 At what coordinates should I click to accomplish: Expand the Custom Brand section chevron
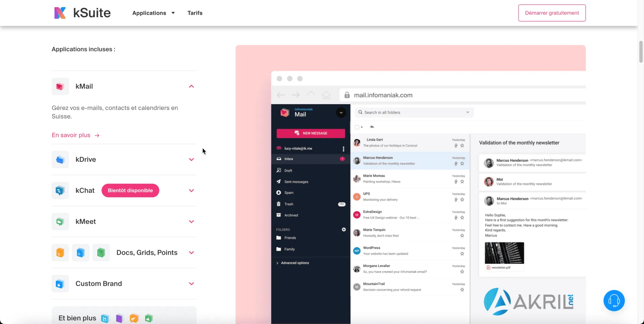192,284
